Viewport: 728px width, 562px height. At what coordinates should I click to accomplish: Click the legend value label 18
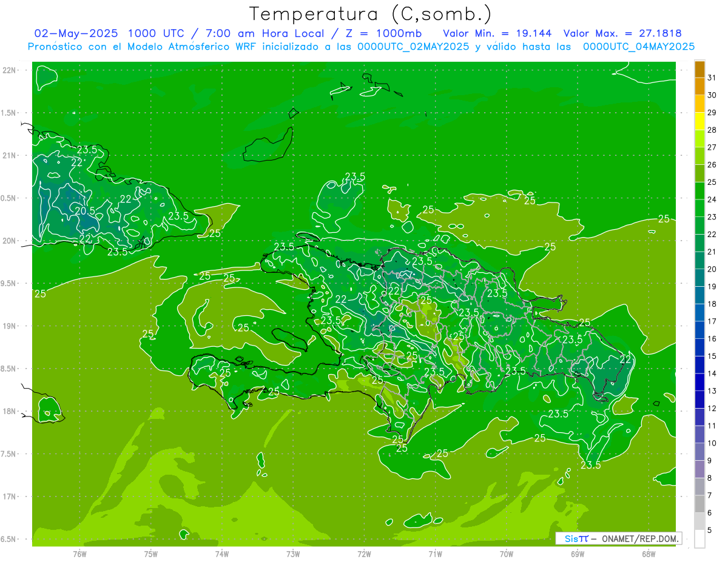point(712,304)
